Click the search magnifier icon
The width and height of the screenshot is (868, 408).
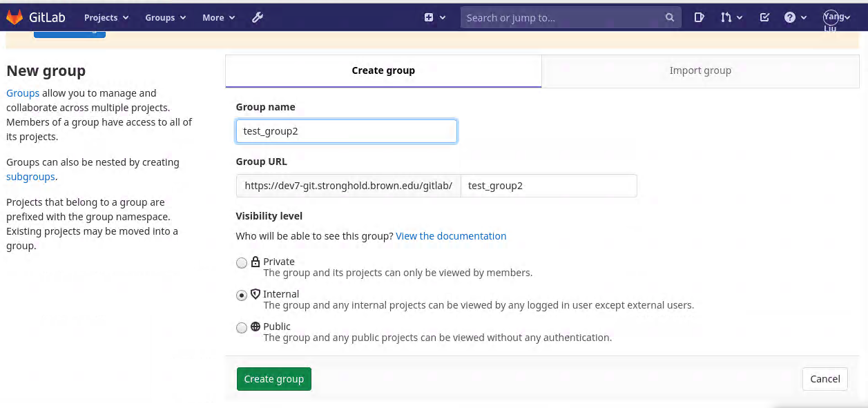pos(669,18)
